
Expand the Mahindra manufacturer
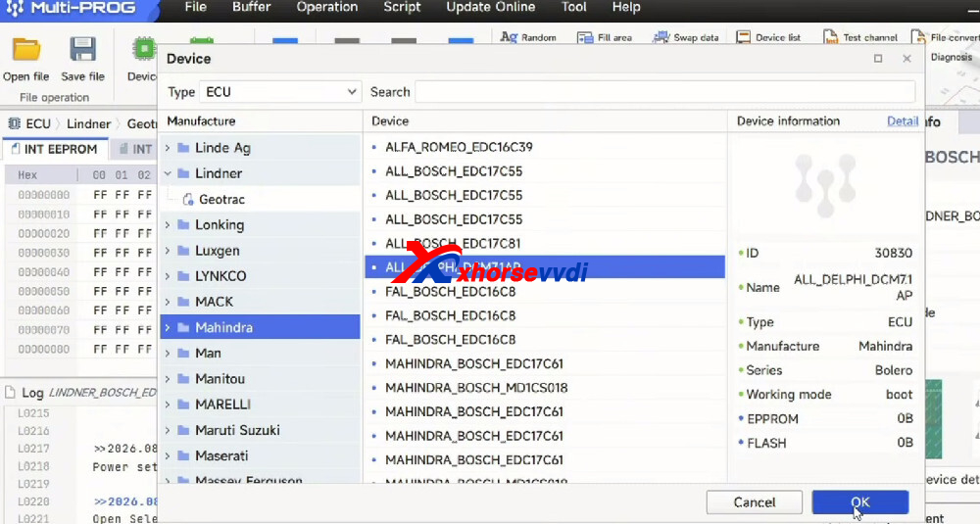(168, 327)
